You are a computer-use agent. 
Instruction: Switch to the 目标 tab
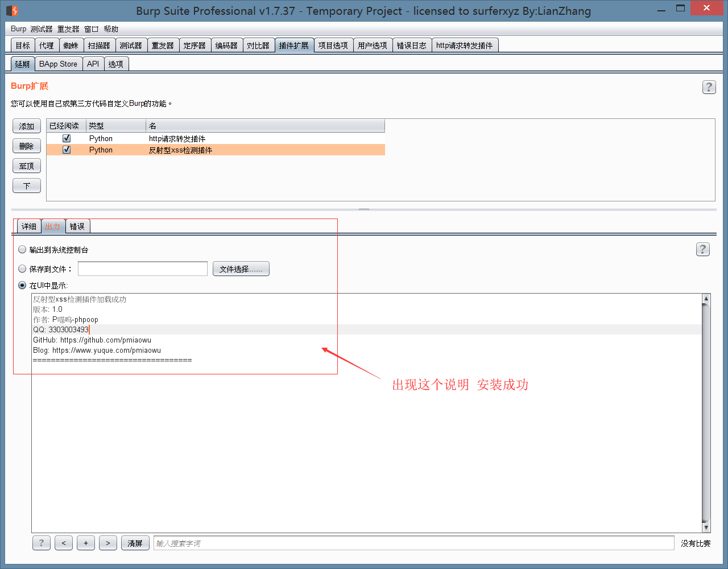(x=23, y=46)
